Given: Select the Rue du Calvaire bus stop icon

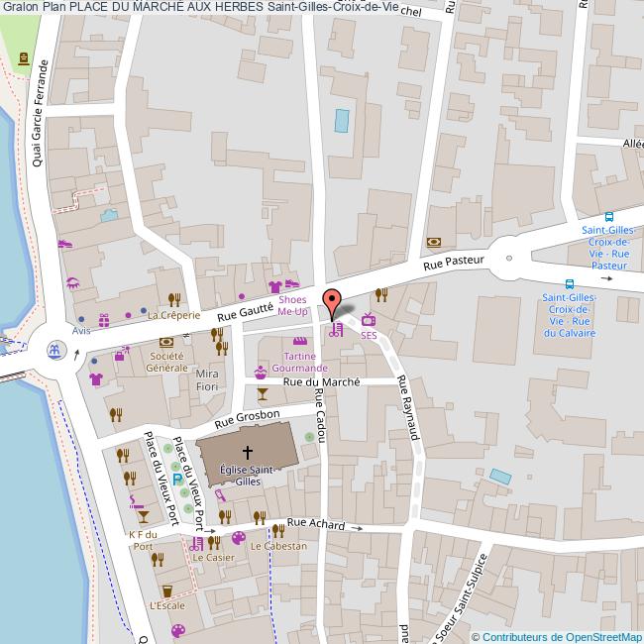Looking at the screenshot, I should coord(569,283).
